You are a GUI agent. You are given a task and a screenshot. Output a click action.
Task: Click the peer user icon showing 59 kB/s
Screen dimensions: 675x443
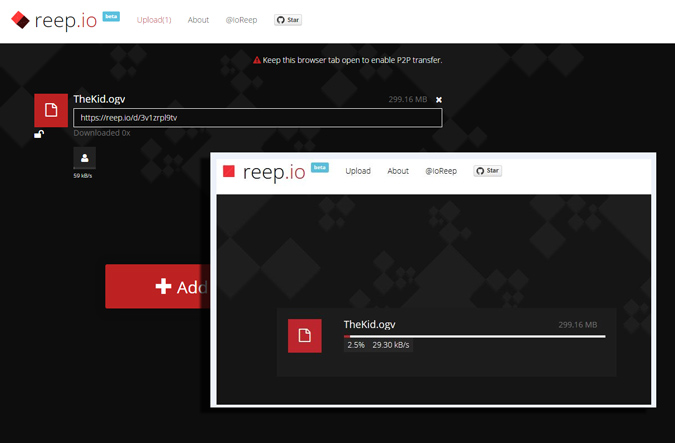(x=84, y=158)
